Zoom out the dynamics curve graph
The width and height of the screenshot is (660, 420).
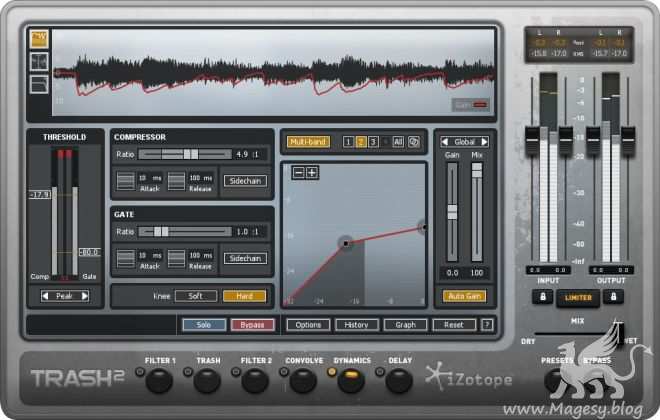[x=298, y=172]
